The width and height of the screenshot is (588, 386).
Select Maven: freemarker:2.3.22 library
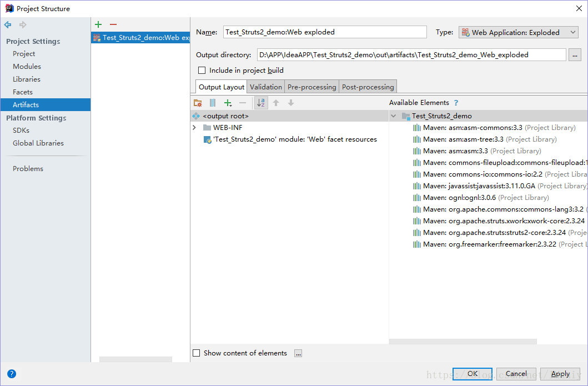coord(500,244)
